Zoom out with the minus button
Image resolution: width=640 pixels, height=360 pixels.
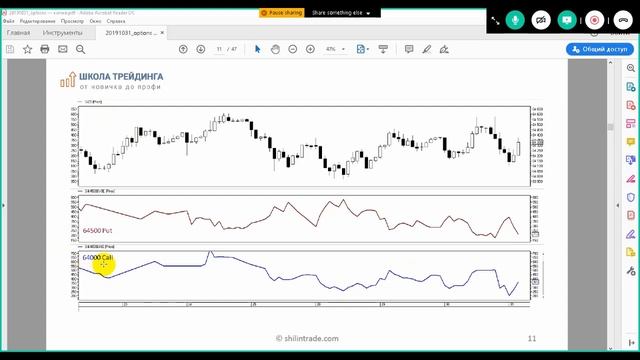pyautogui.click(x=293, y=49)
